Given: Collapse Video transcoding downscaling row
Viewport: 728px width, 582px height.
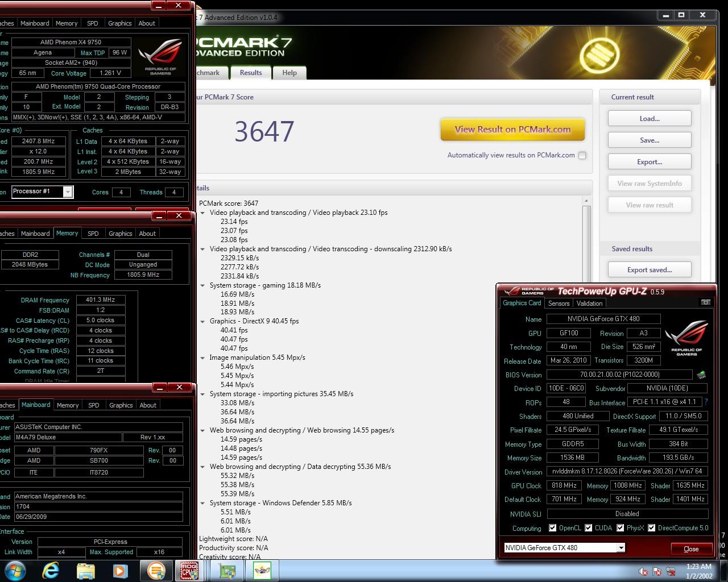Looking at the screenshot, I should tap(202, 249).
